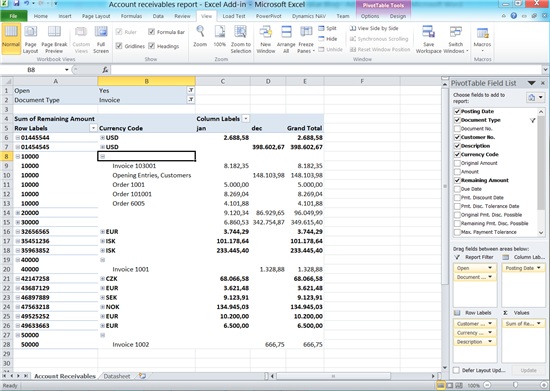Switch to the PowerPivot ribbon tab
This screenshot has width=550, height=391.
point(268,16)
